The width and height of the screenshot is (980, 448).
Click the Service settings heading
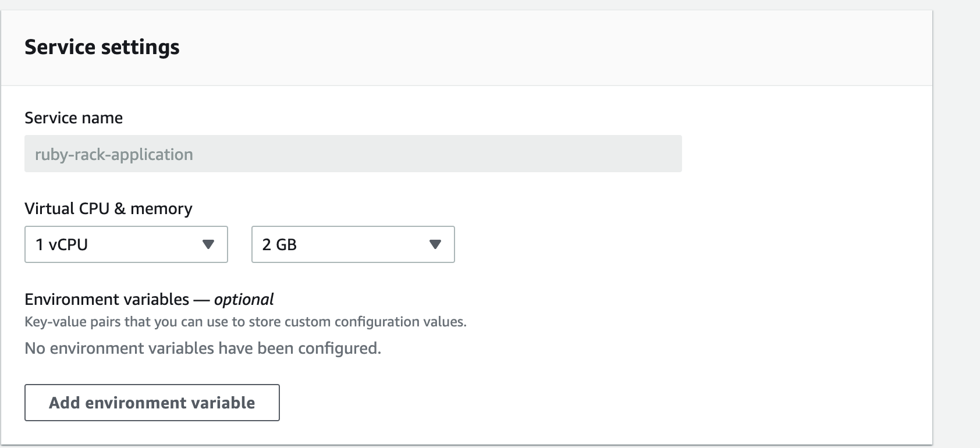tap(102, 47)
